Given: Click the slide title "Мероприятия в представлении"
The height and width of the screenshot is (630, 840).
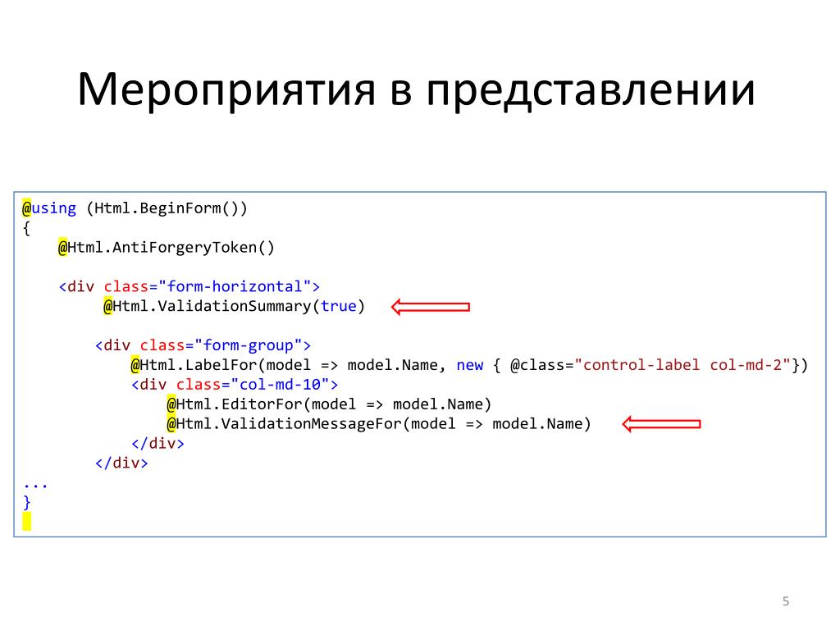Looking at the screenshot, I should 416,90.
